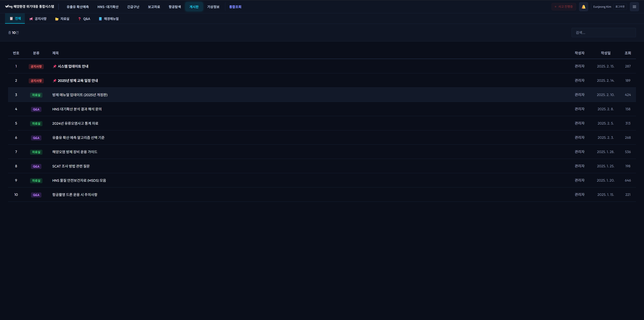Click 조회 column header
The height and width of the screenshot is (320, 644).
coord(628,53)
